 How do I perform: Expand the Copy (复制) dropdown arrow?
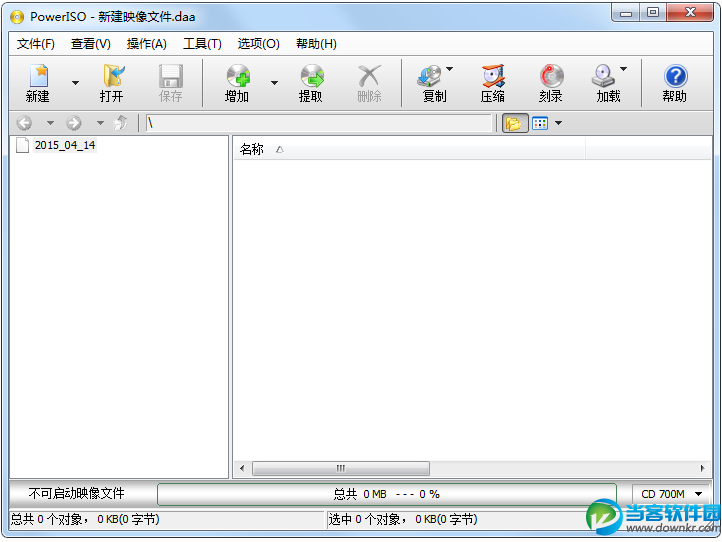[449, 69]
